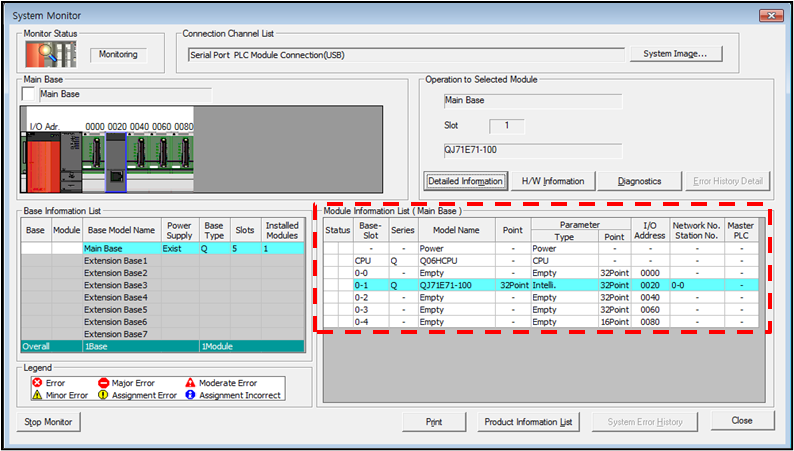The height and width of the screenshot is (451, 794).
Task: Select slot 0000 module in base image
Action: coord(94,162)
